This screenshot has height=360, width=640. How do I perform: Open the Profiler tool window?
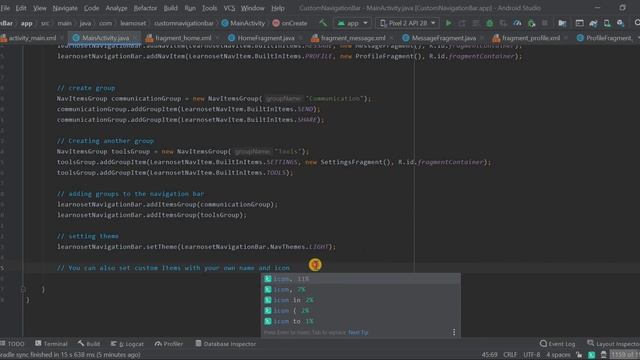click(x=169, y=344)
